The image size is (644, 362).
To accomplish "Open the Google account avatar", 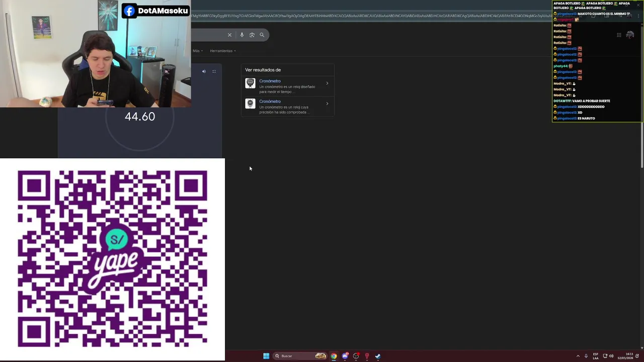I will click(x=630, y=35).
